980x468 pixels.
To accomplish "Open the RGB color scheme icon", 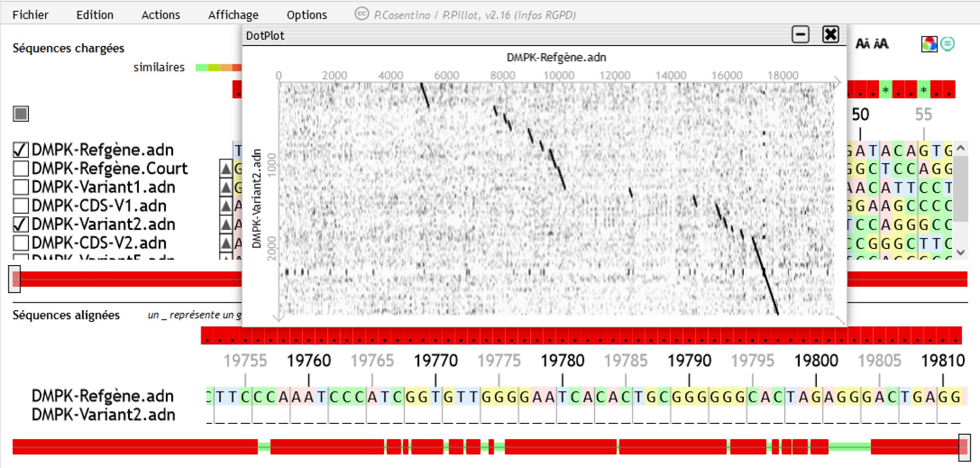I will coord(929,44).
